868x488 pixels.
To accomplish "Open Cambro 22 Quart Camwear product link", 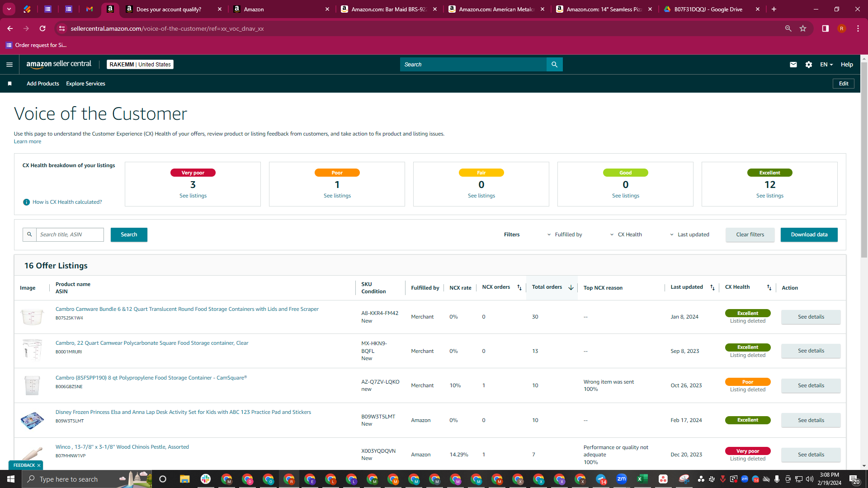I will (x=152, y=343).
